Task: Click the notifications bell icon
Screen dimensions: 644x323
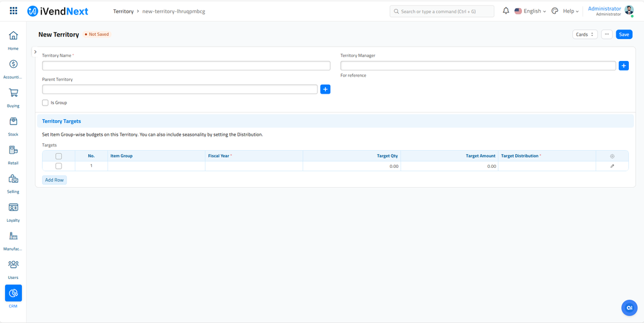Action: pyautogui.click(x=506, y=11)
